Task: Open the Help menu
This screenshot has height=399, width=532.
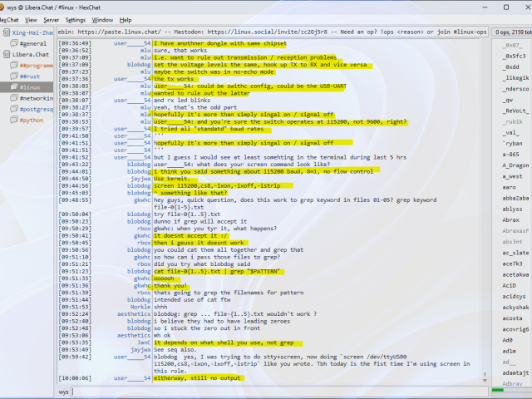Action: 126,19
